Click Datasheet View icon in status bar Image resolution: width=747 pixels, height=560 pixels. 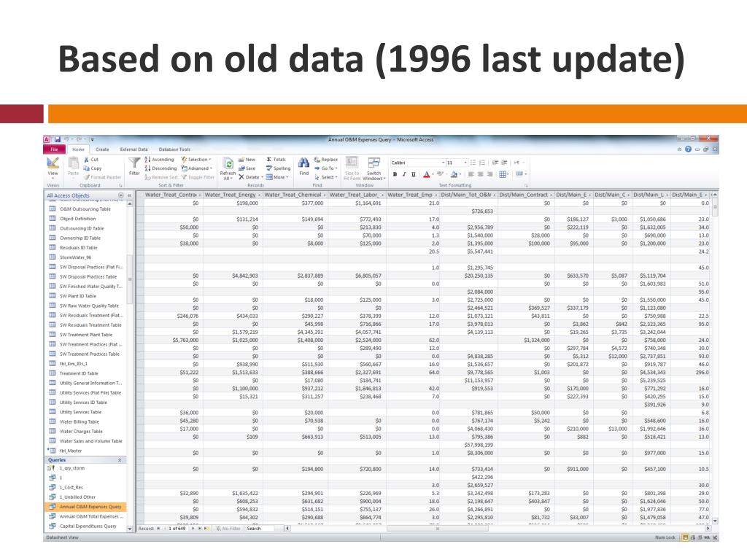(x=685, y=537)
